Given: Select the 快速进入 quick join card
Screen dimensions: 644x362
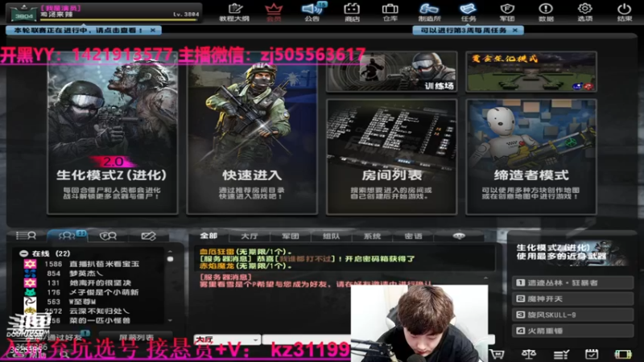Looking at the screenshot, I should point(252,133).
